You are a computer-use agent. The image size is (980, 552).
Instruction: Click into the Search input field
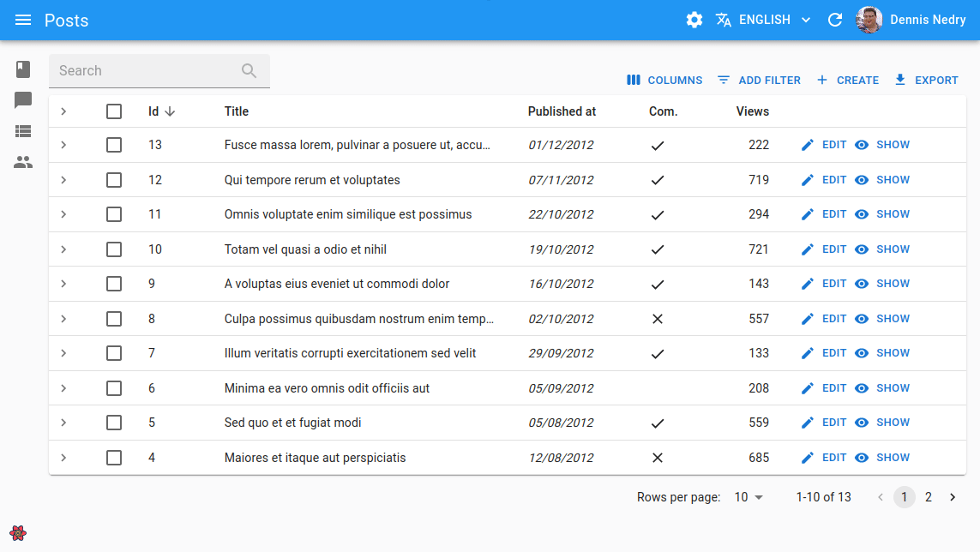[147, 70]
